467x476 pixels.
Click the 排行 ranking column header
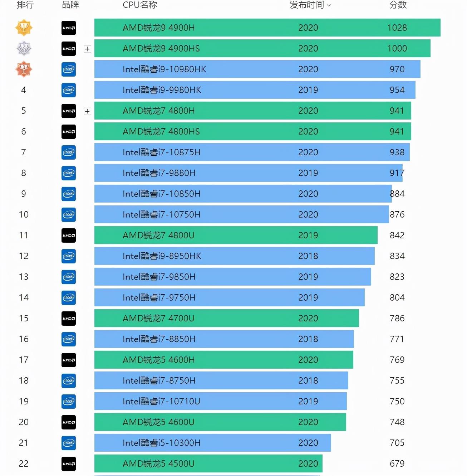click(x=25, y=5)
